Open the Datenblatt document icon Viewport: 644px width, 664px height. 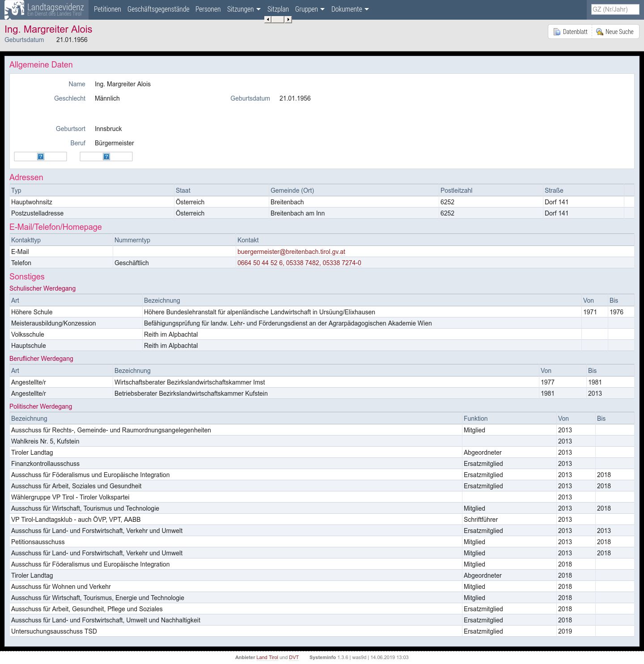(557, 32)
